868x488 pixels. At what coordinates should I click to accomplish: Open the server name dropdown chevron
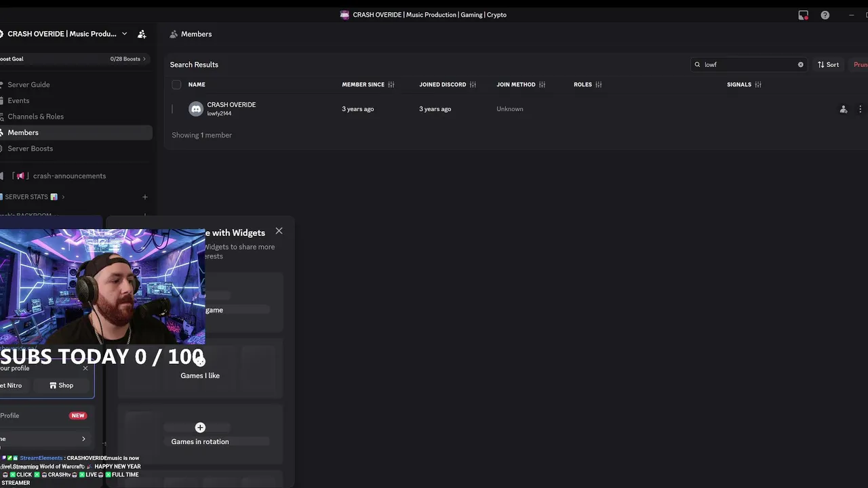tap(124, 34)
